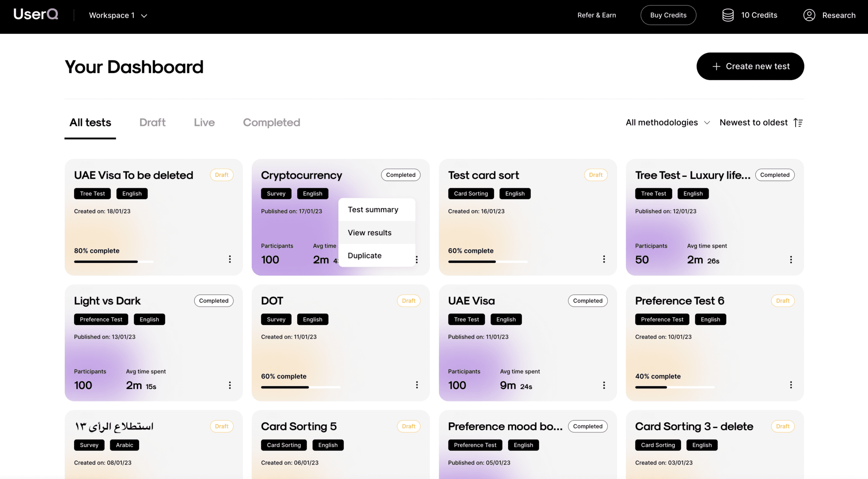Click the Arabic tag on the Arabic survey card
Screen dimensions: 868x479
pos(125,445)
